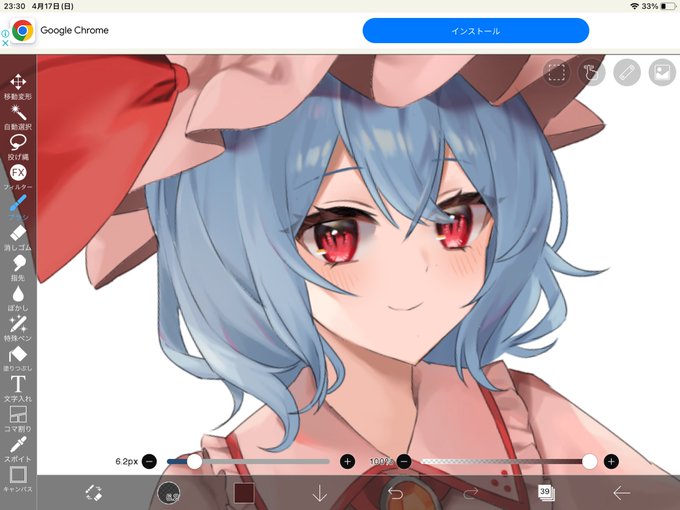The height and width of the screenshot is (510, 680).
Task: Open brush settings circular preview
Action: tap(168, 493)
